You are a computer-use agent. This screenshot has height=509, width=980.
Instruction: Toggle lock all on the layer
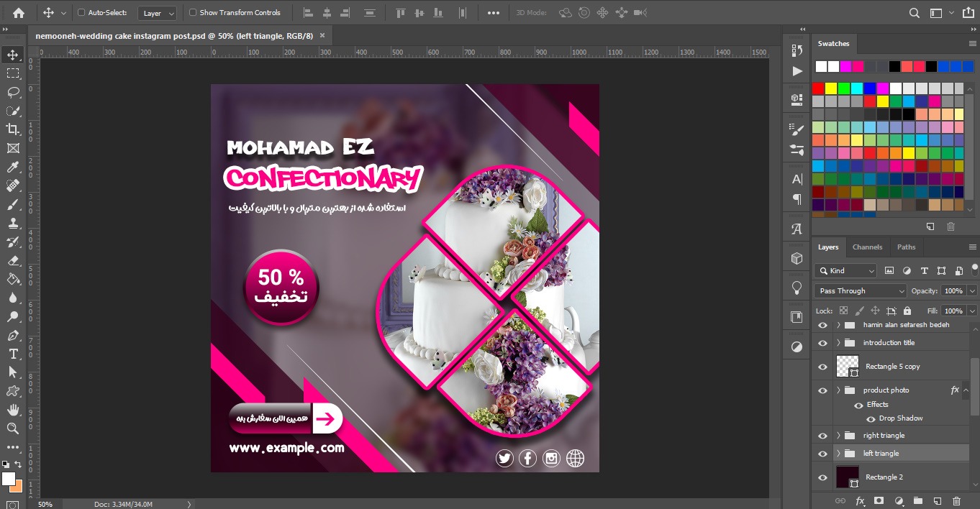point(907,311)
